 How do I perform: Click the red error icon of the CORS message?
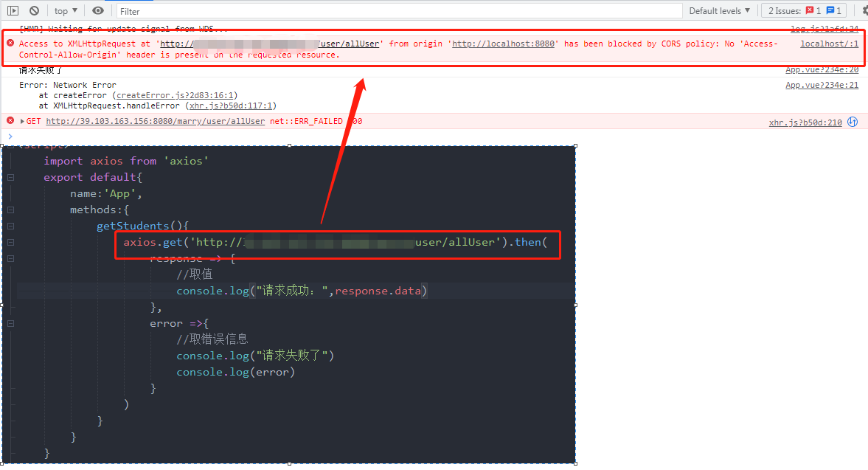[10, 43]
